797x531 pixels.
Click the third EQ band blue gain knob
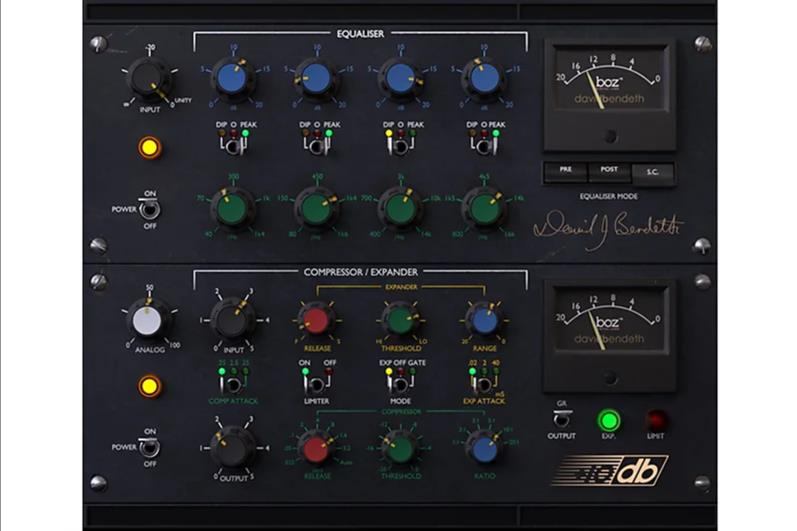point(400,78)
